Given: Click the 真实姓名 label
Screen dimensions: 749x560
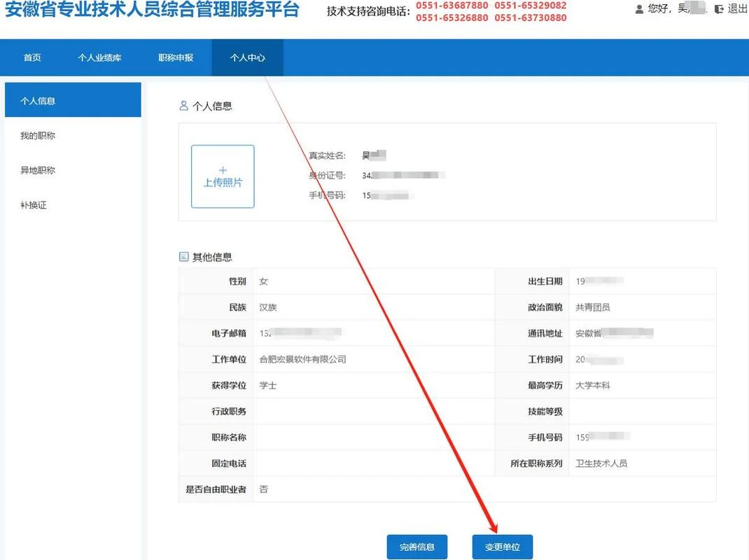Looking at the screenshot, I should click(327, 155).
